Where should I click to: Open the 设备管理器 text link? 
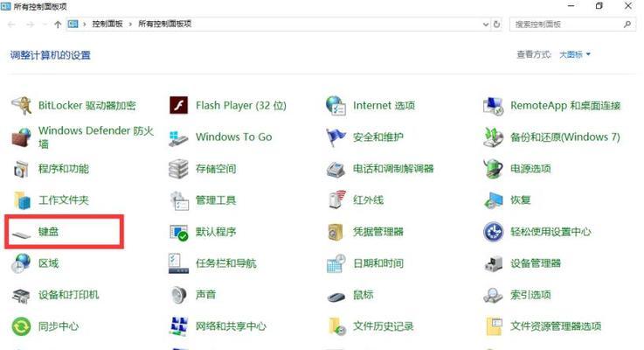[x=535, y=263]
